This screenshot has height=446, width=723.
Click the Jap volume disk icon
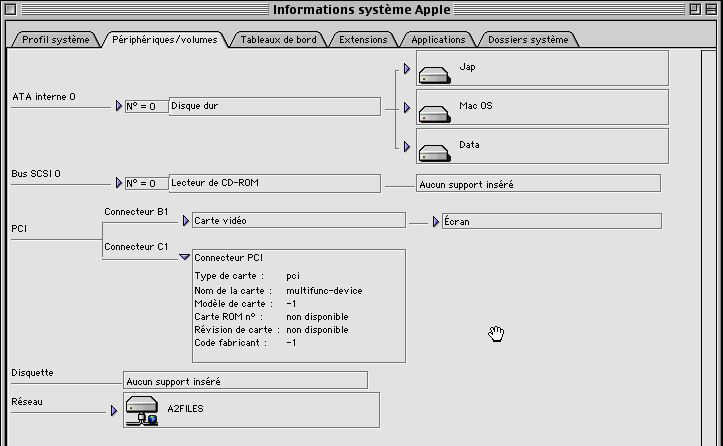point(434,75)
